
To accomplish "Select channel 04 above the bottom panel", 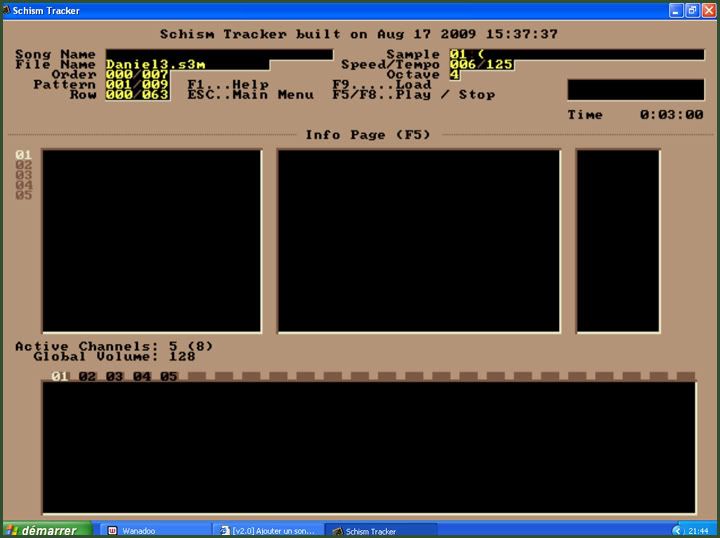I will (141, 376).
